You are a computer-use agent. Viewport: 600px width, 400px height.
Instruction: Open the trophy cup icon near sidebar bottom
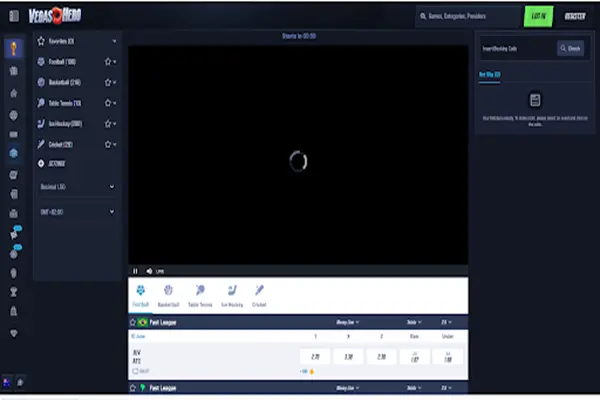point(14,292)
